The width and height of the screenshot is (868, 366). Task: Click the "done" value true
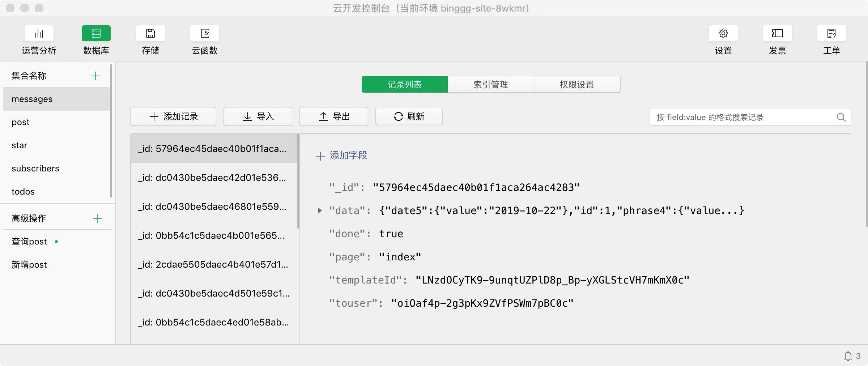[x=391, y=234]
